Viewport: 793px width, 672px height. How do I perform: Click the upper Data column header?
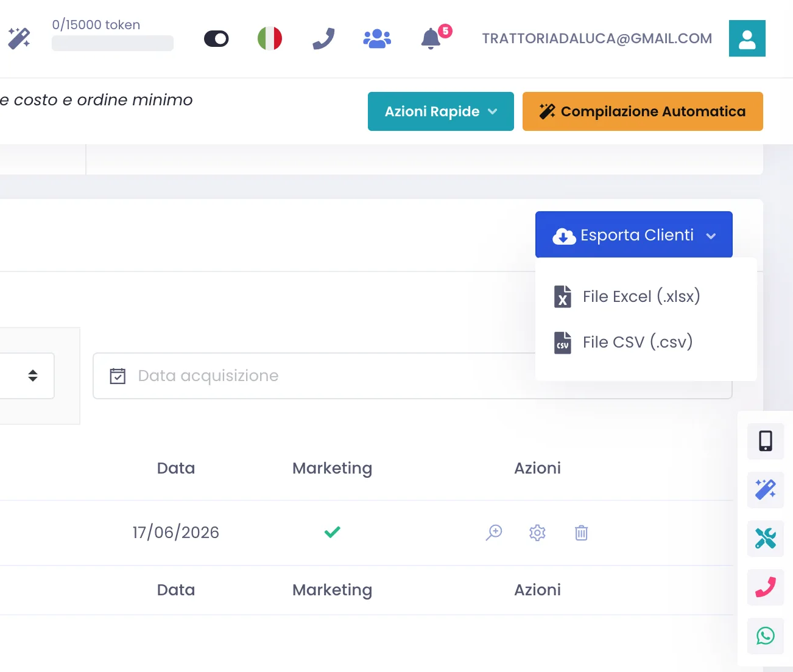[176, 468]
